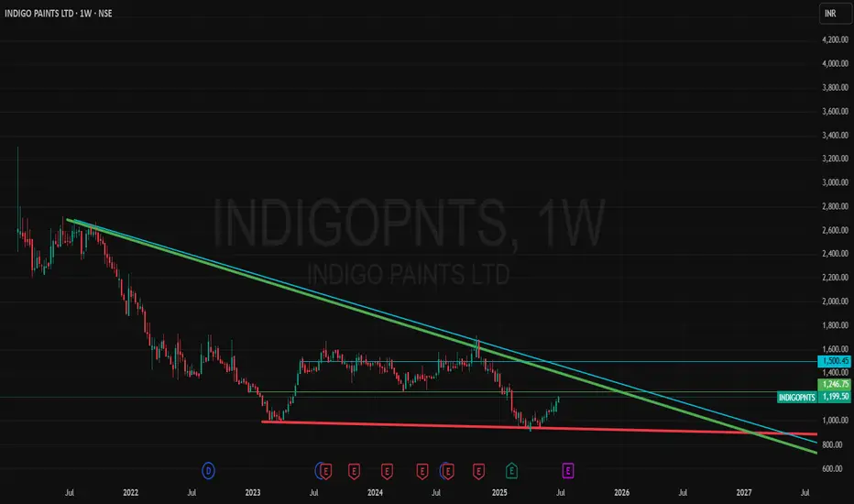Click the 600.00 price axis label
The width and height of the screenshot is (854, 504).
832,468
